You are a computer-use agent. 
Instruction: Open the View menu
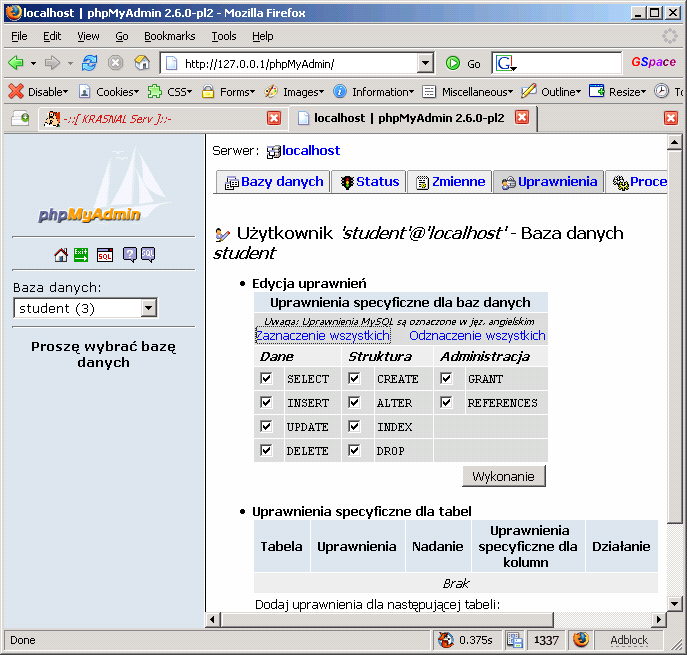point(88,36)
